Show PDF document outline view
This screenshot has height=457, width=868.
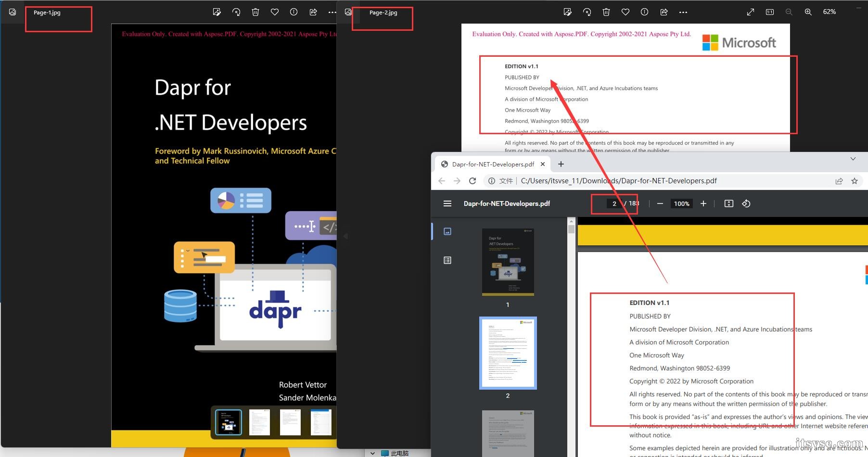pos(447,260)
